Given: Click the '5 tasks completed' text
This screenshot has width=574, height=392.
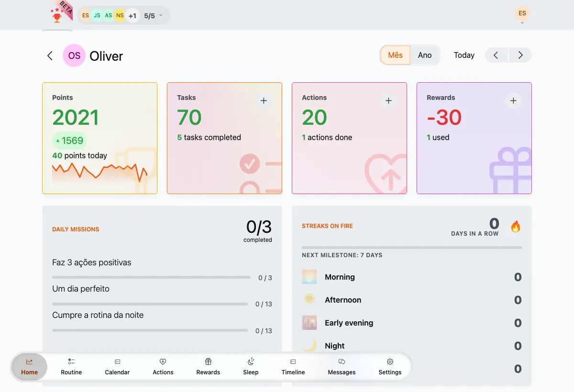Looking at the screenshot, I should [209, 137].
